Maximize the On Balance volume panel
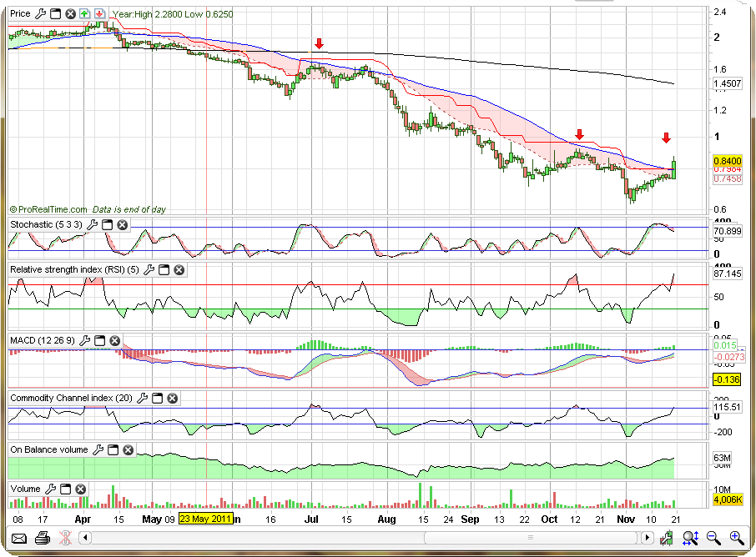Screen dimensions: 756x557 pos(113,450)
